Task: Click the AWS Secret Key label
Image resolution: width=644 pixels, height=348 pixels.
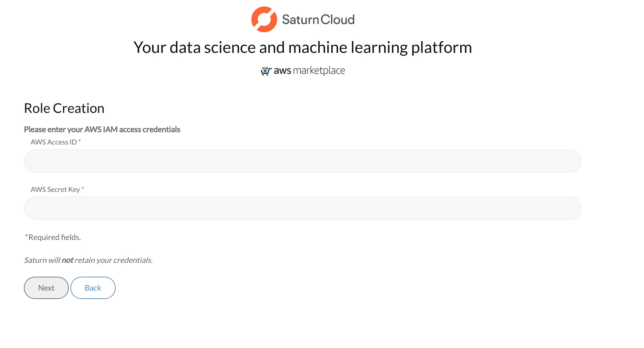Action: [55, 190]
